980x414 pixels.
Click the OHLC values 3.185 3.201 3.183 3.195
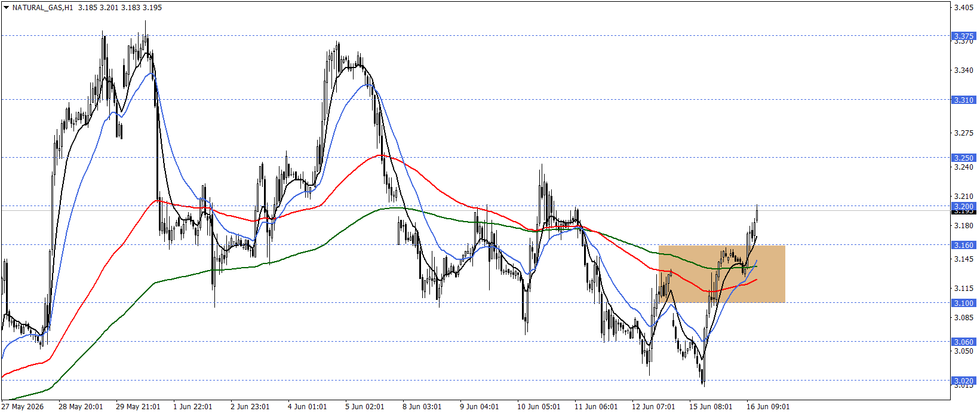[x=120, y=8]
